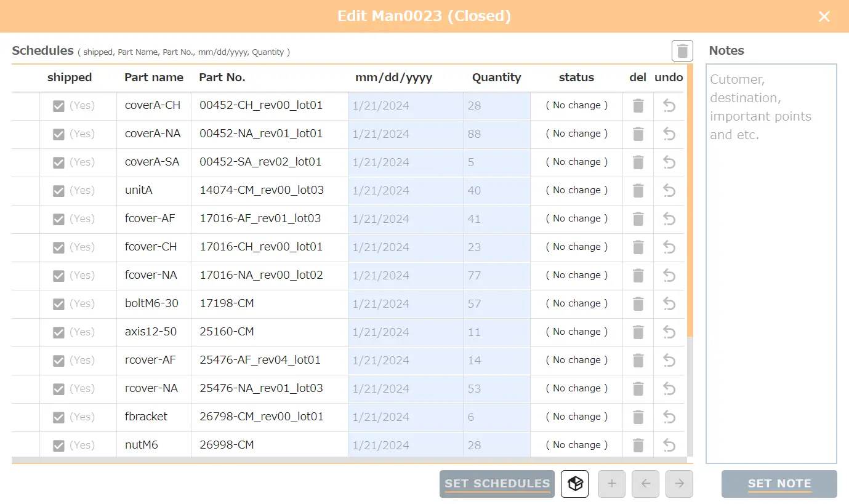Click the Notes text area
Image resolution: width=849 pixels, height=504 pixels.
tap(771, 263)
